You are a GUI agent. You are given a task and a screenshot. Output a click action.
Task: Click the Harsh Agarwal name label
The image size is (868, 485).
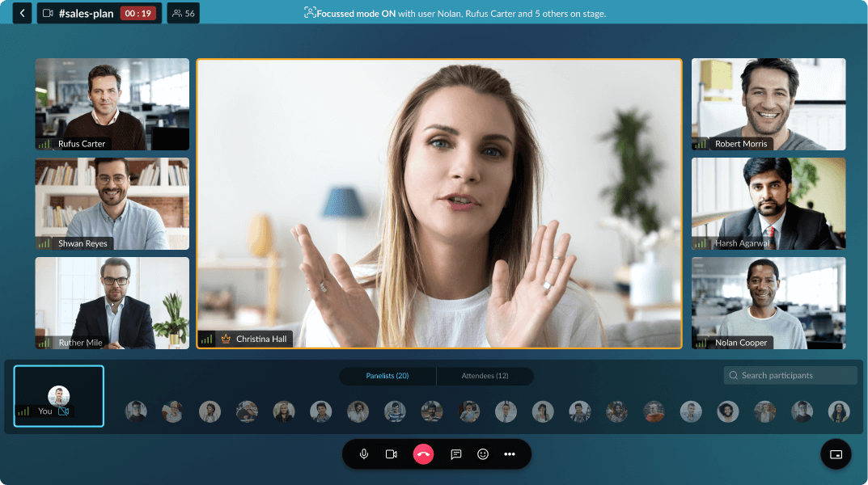point(742,242)
